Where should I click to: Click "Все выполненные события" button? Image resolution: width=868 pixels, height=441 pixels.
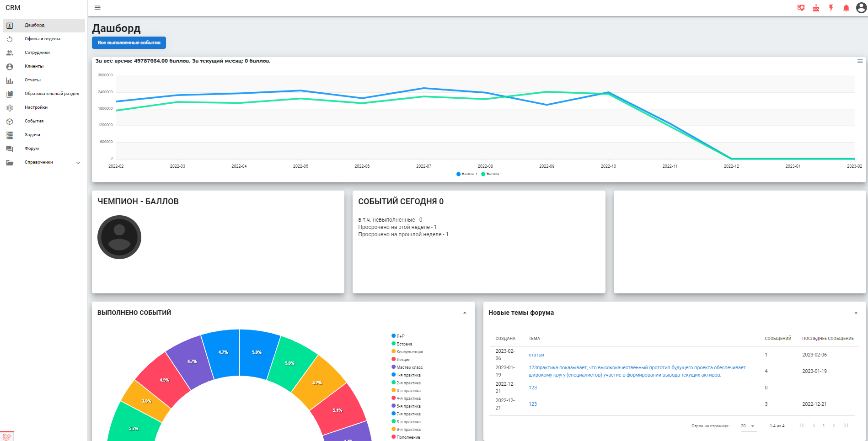(x=129, y=43)
